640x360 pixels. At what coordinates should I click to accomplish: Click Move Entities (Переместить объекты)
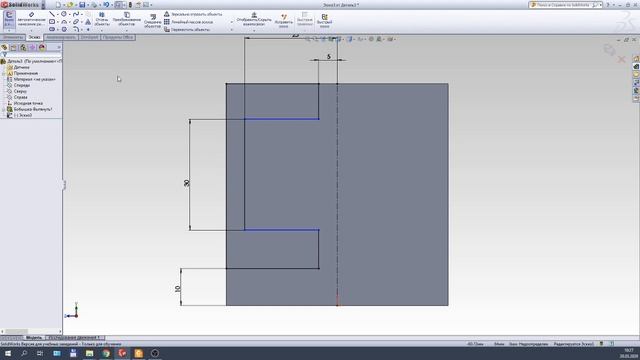click(187, 29)
